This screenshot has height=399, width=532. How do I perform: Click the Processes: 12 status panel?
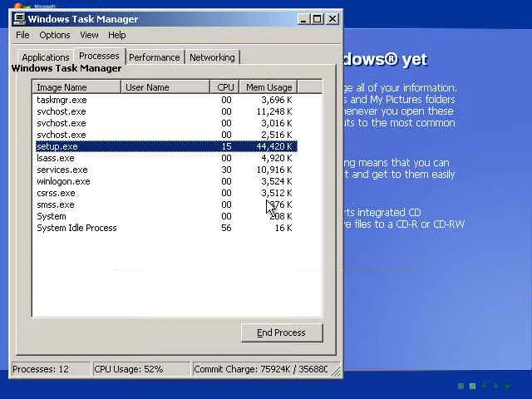click(x=51, y=369)
